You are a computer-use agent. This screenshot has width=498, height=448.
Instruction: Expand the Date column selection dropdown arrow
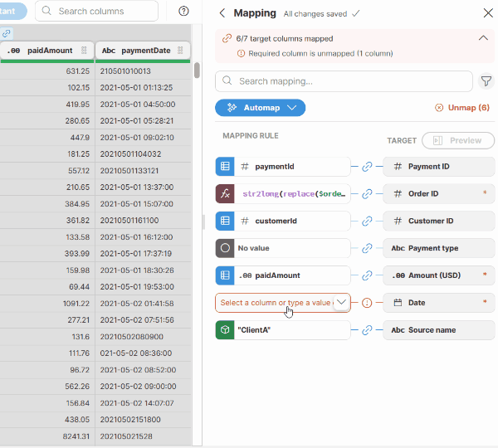pos(340,303)
